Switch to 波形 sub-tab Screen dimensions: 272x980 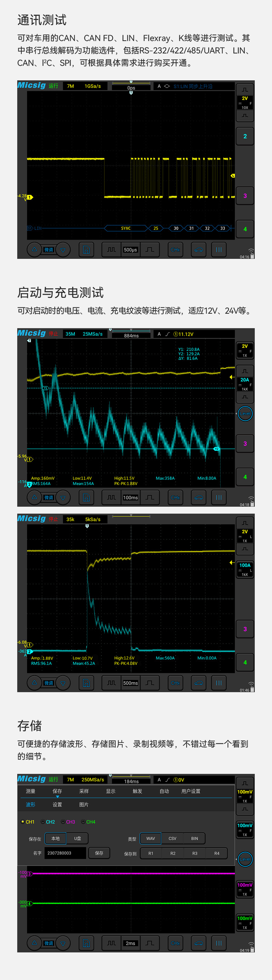click(30, 805)
